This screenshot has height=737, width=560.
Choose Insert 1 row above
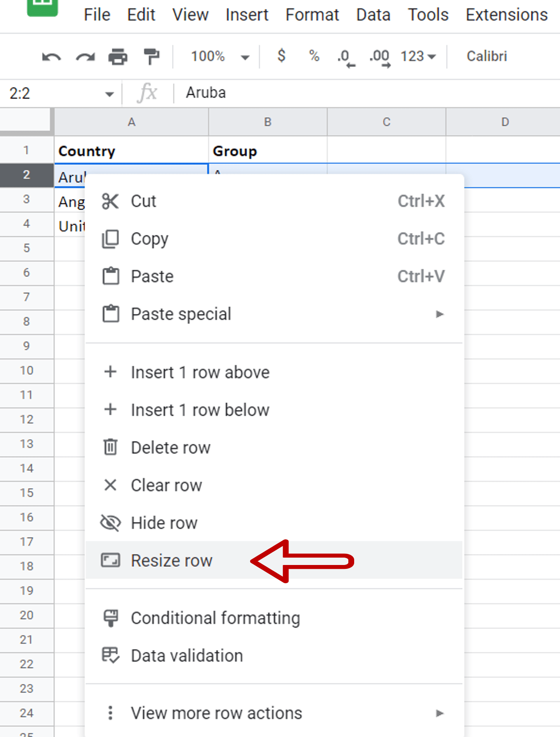tap(200, 372)
